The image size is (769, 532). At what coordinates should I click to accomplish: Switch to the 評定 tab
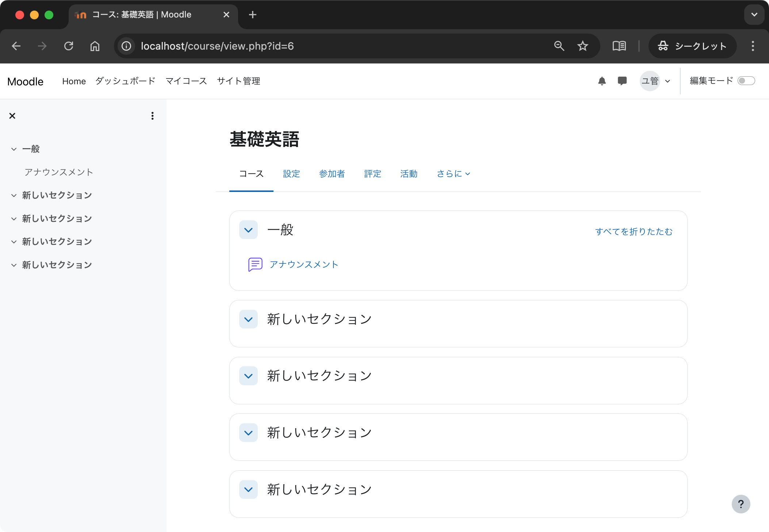[x=372, y=174]
